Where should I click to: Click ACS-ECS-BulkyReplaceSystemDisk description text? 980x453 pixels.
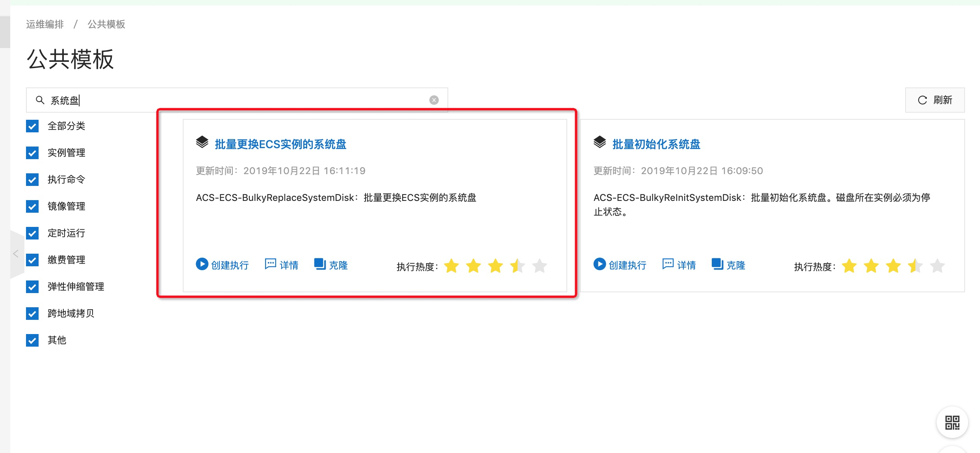(336, 197)
